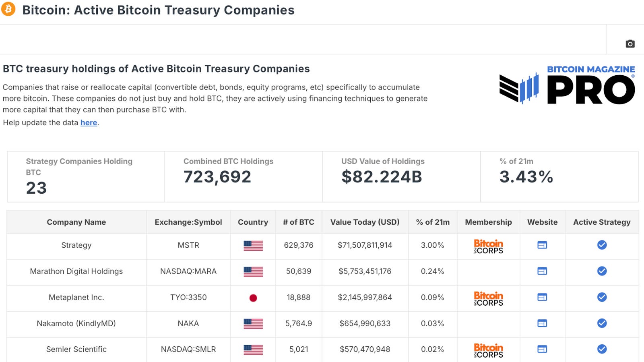Toggle the Active Strategy checkmark for Semler Scientific

click(602, 349)
